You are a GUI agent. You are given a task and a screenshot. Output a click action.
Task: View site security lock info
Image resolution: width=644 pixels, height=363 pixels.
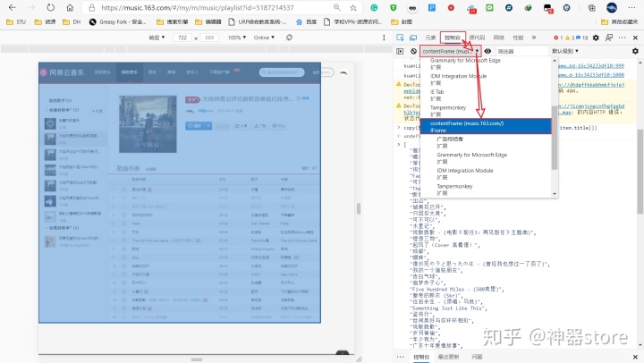(x=92, y=8)
